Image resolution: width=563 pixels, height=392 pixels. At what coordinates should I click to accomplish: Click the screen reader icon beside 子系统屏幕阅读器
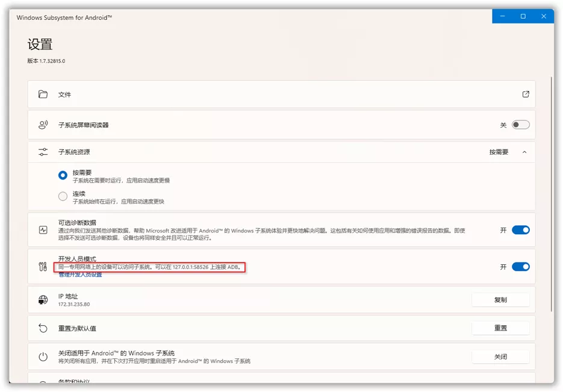click(43, 125)
